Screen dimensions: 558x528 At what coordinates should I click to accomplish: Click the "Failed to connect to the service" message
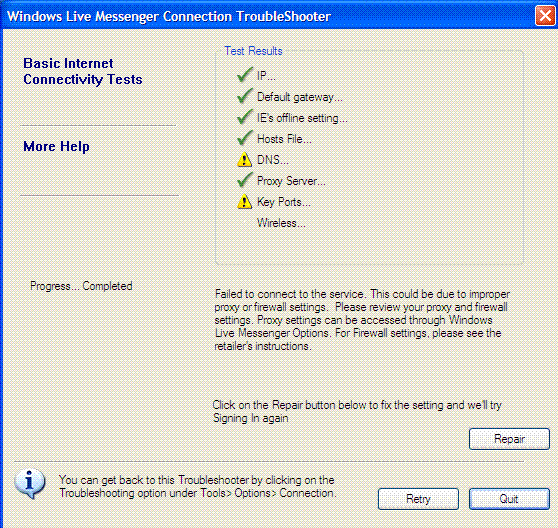362,320
